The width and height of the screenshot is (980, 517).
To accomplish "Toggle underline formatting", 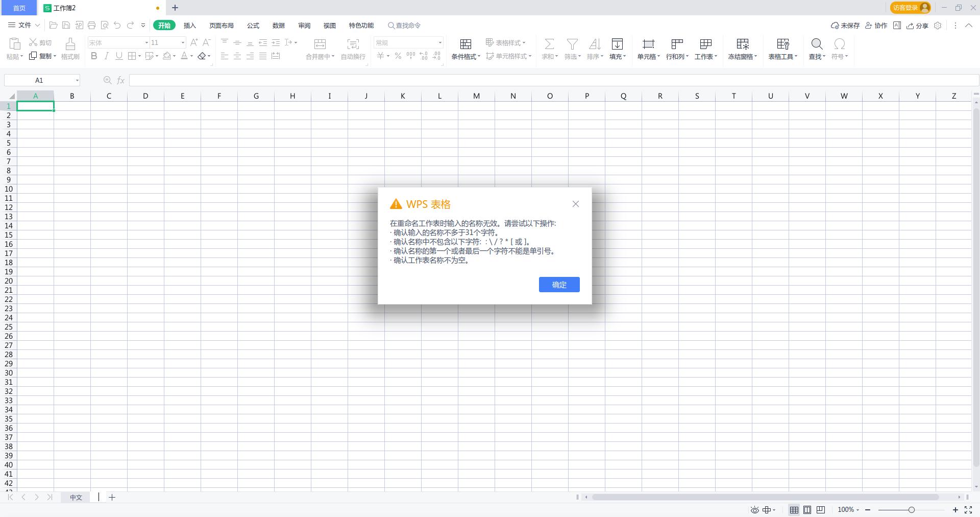I will [x=119, y=56].
